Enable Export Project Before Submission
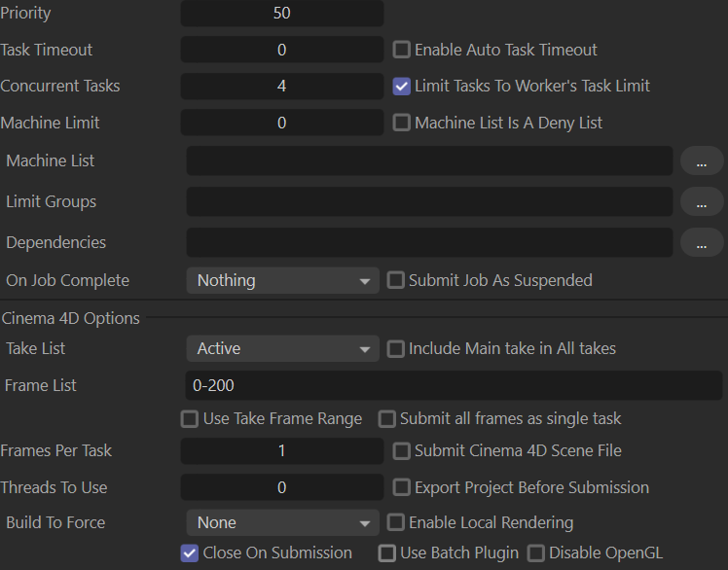Viewport: 728px width, 570px height. [x=401, y=488]
